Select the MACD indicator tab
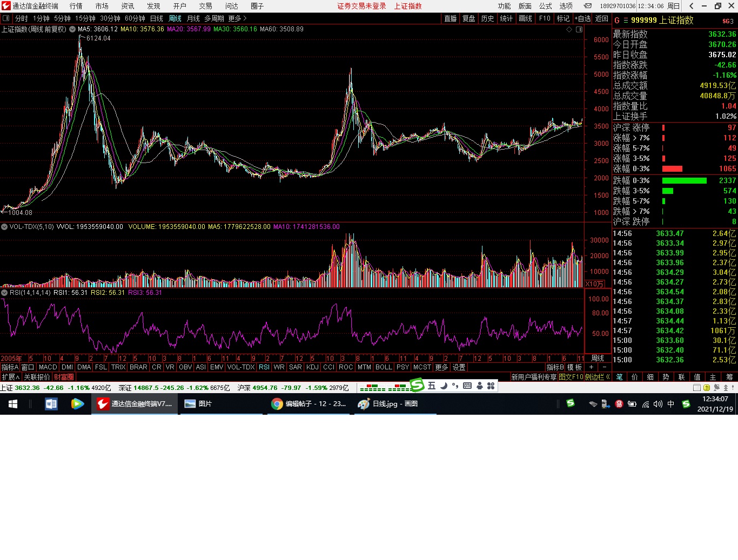The height and width of the screenshot is (560, 738). tap(48, 367)
